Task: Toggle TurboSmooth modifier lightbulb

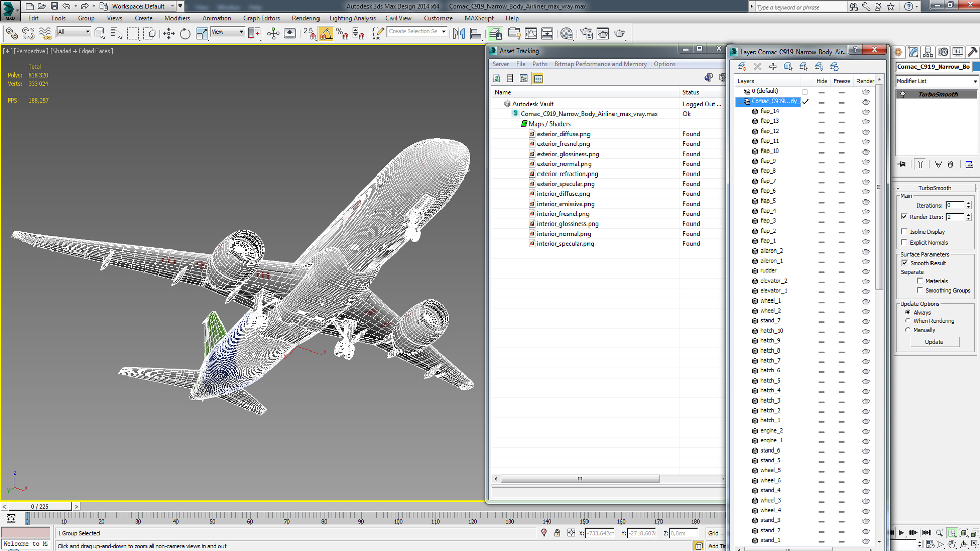Action: (x=903, y=94)
